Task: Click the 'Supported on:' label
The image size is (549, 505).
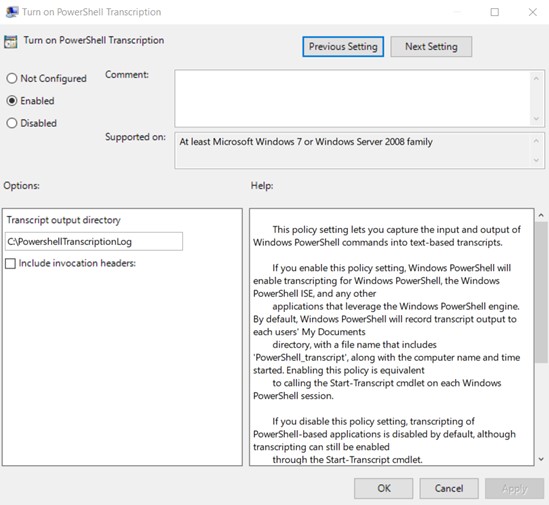Action: click(135, 137)
